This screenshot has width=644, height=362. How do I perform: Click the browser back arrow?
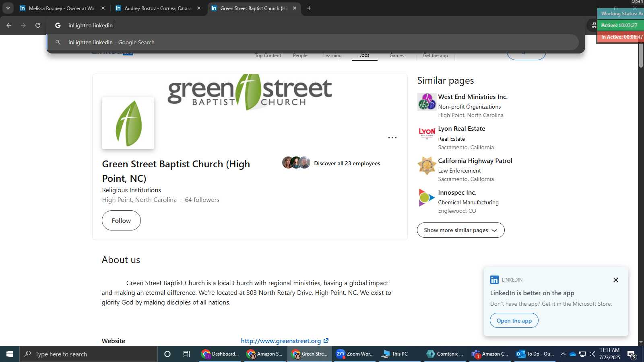pos(9,25)
